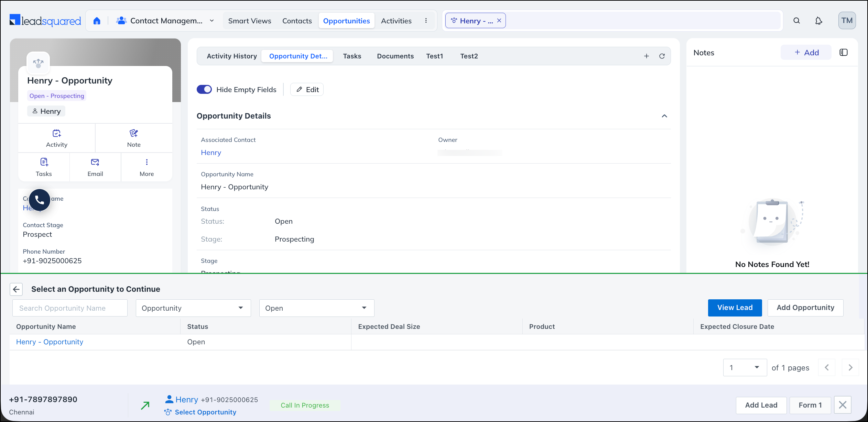Screen dimensions: 868x422
Task: Focus the Search Opportunity Name field
Action: [x=70, y=308]
